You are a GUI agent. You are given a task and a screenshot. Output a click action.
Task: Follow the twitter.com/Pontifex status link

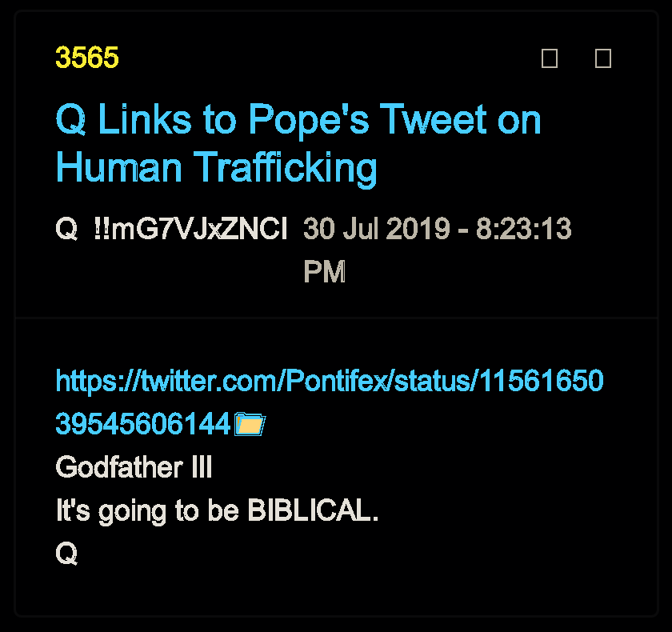tap(329, 381)
